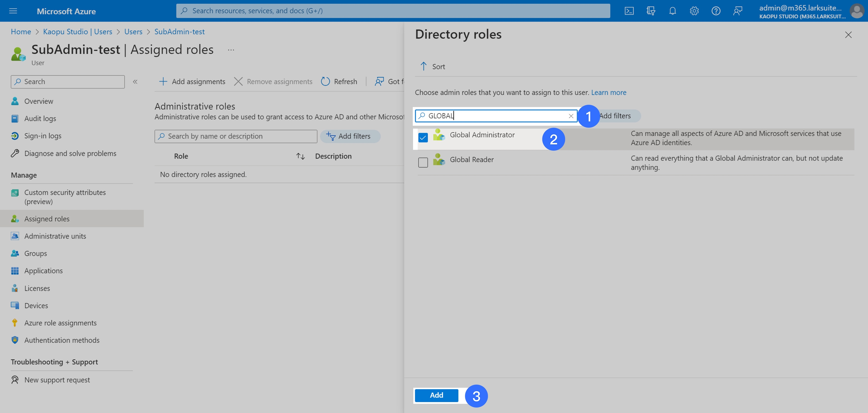This screenshot has width=868, height=413.
Task: Open the hamburger portal menu
Action: [13, 11]
